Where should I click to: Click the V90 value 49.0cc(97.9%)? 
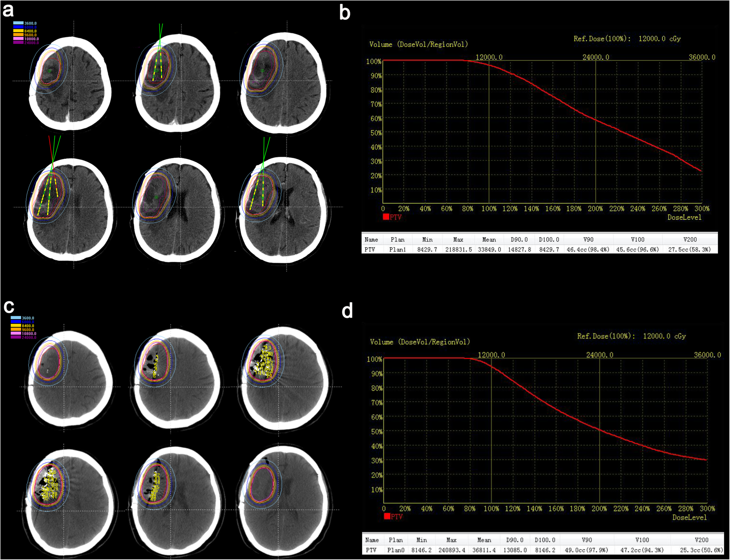click(586, 550)
